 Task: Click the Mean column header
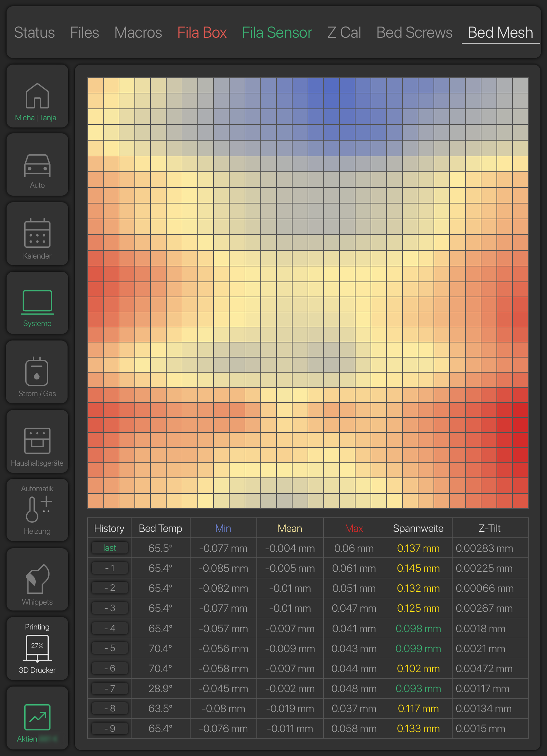click(290, 528)
